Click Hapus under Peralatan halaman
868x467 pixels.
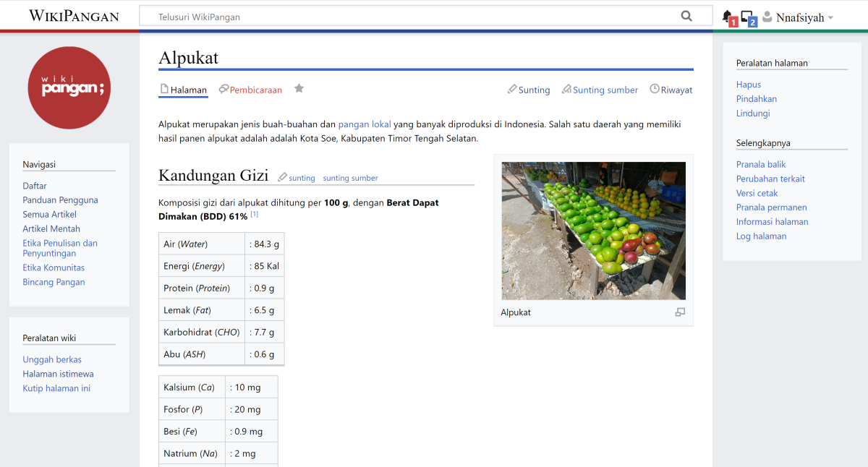[x=748, y=85]
